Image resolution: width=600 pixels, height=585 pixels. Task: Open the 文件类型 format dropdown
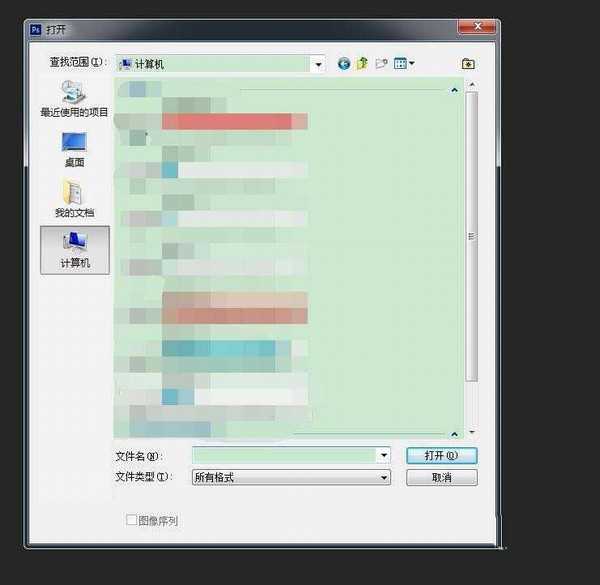384,478
